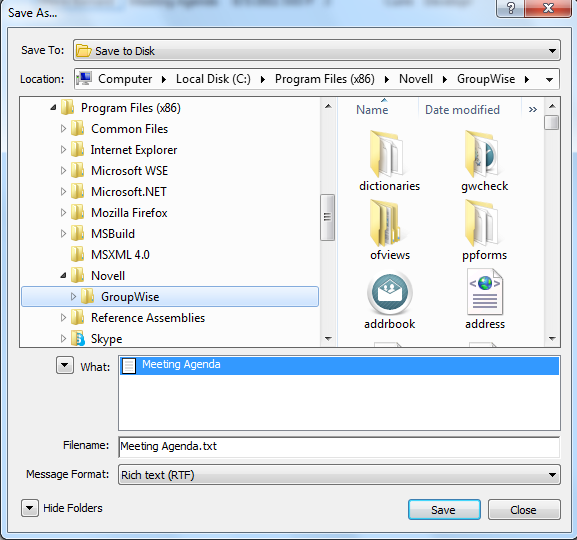Expand subfolders arrow after Local Disk (C:)
This screenshot has width=577, height=540.
pyautogui.click(x=263, y=80)
